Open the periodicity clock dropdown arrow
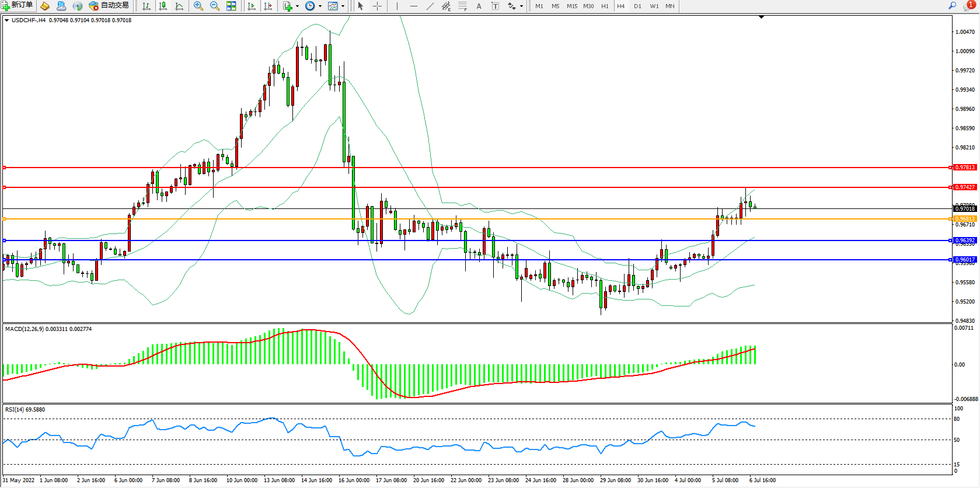Screen dimensions: 980x488 click(x=320, y=6)
